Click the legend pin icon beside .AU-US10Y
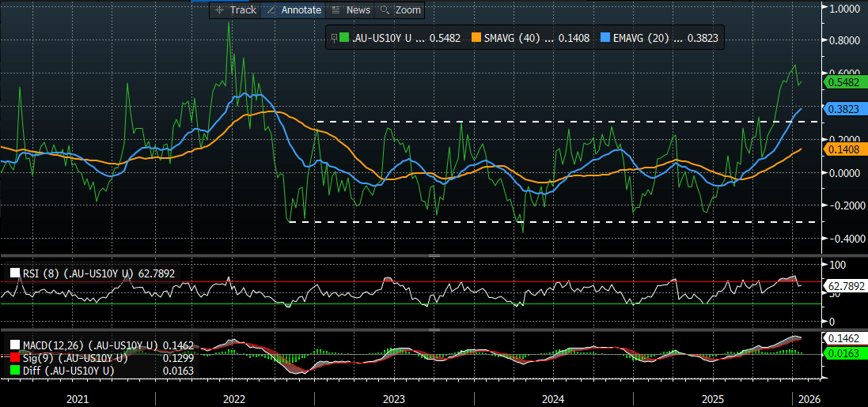868x407 pixels. coord(333,37)
